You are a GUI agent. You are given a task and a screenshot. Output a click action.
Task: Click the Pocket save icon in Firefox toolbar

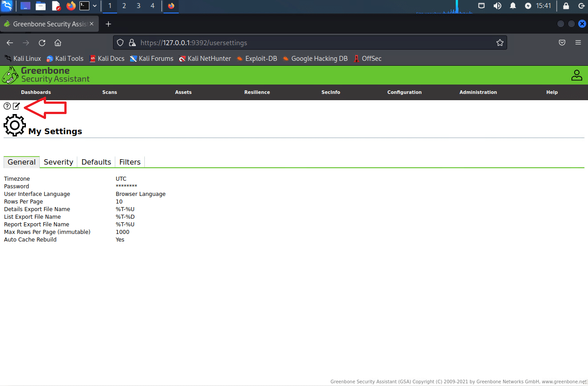pyautogui.click(x=563, y=43)
